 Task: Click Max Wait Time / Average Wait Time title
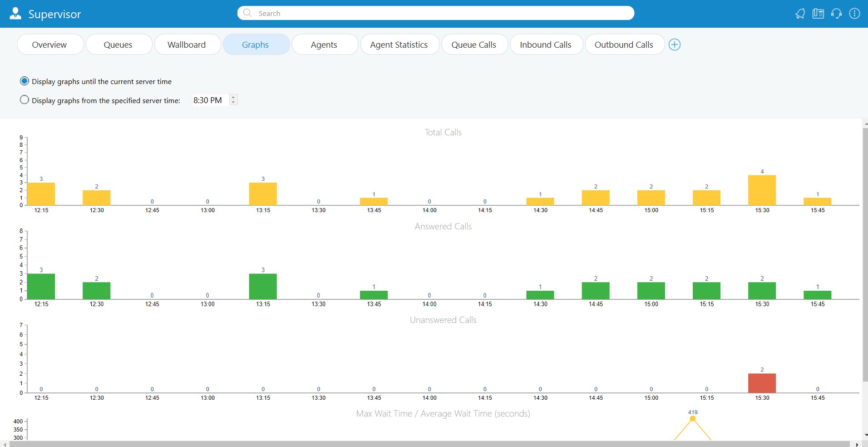443,413
